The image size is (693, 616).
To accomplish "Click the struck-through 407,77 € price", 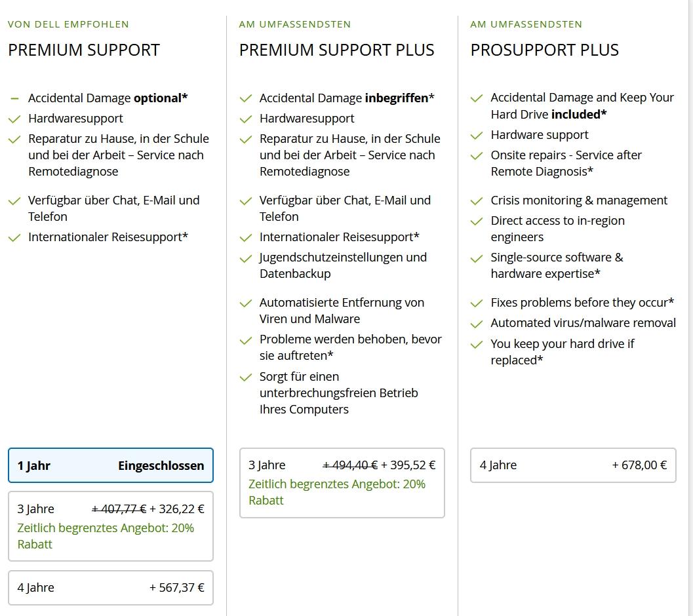I will tap(119, 509).
